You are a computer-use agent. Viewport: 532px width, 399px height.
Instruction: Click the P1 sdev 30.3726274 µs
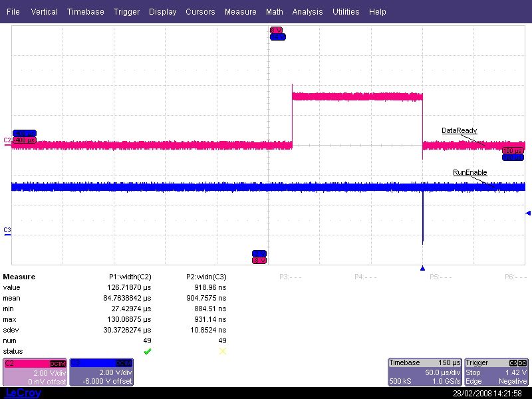pos(127,330)
